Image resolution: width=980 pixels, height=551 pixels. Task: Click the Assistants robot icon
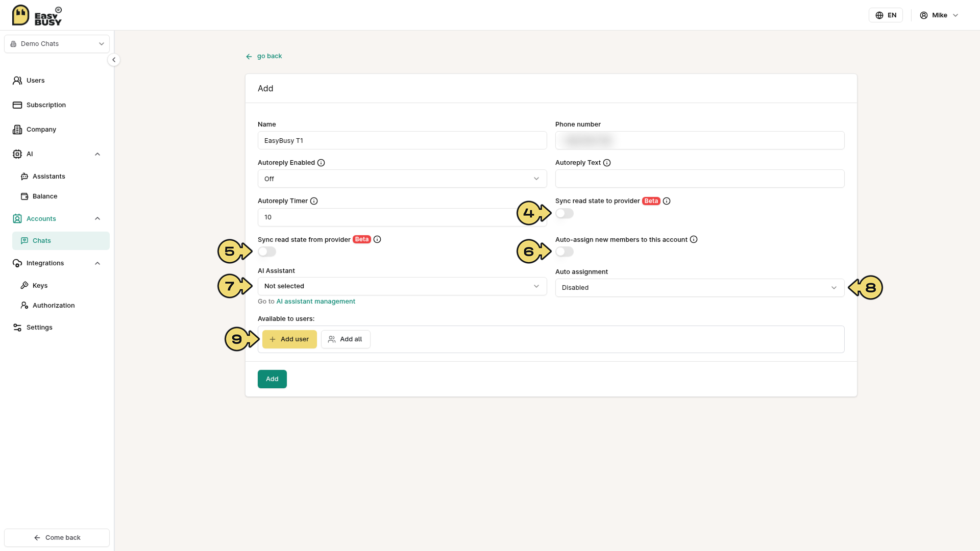coord(24,177)
